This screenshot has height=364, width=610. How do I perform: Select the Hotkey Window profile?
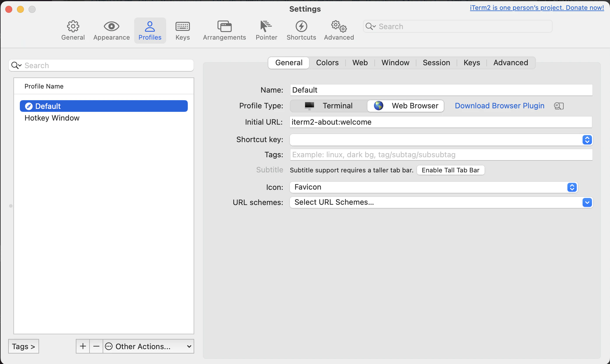(104, 118)
